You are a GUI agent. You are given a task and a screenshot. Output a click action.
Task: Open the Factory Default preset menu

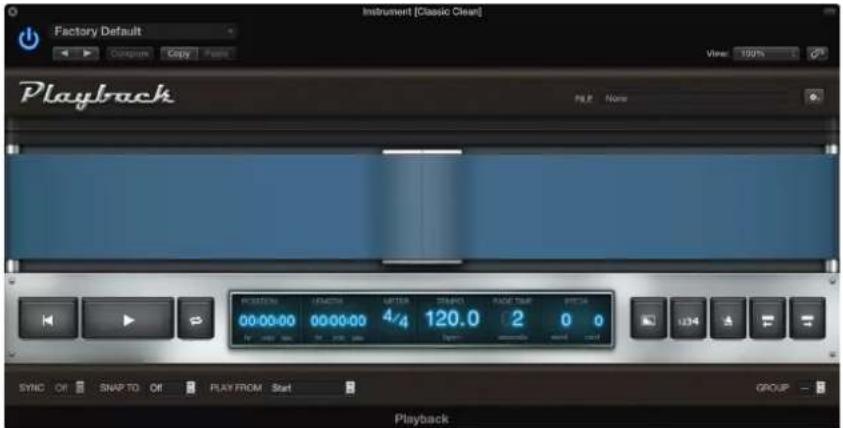click(x=144, y=31)
